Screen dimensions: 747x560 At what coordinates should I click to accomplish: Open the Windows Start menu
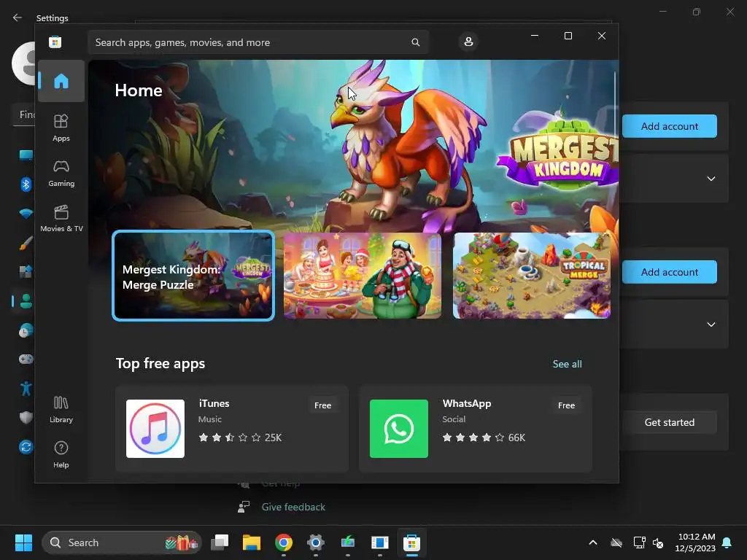click(x=23, y=542)
